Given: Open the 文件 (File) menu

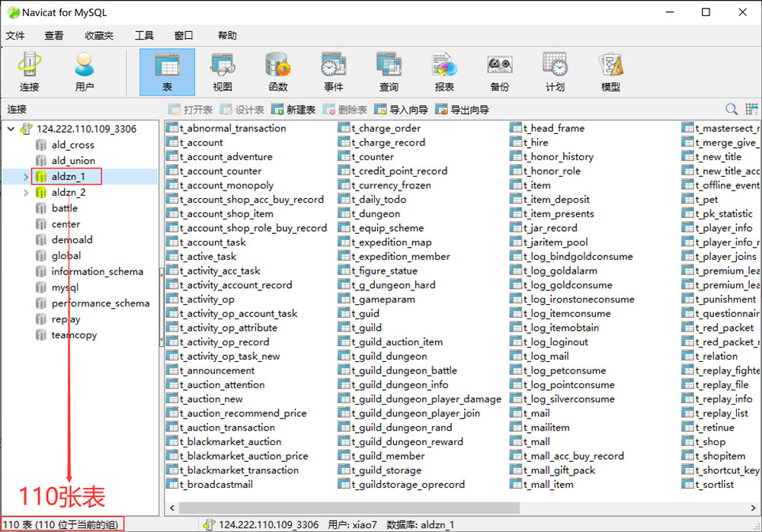Looking at the screenshot, I should pyautogui.click(x=15, y=35).
